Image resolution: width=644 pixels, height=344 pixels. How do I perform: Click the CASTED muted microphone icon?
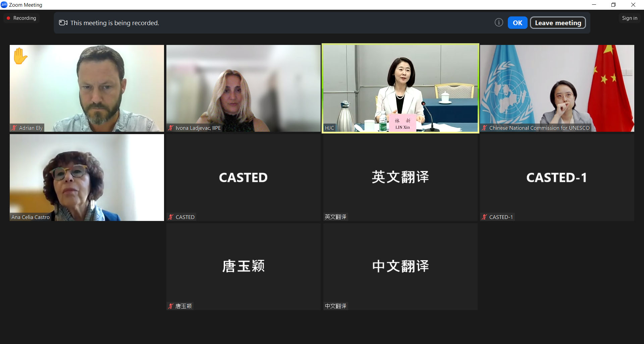(171, 217)
